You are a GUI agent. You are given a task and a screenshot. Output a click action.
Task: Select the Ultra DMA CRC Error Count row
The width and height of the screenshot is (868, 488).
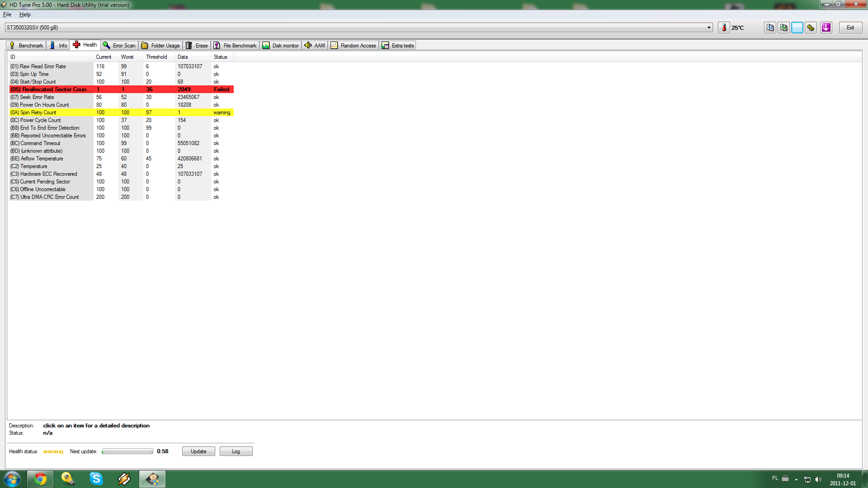click(121, 197)
